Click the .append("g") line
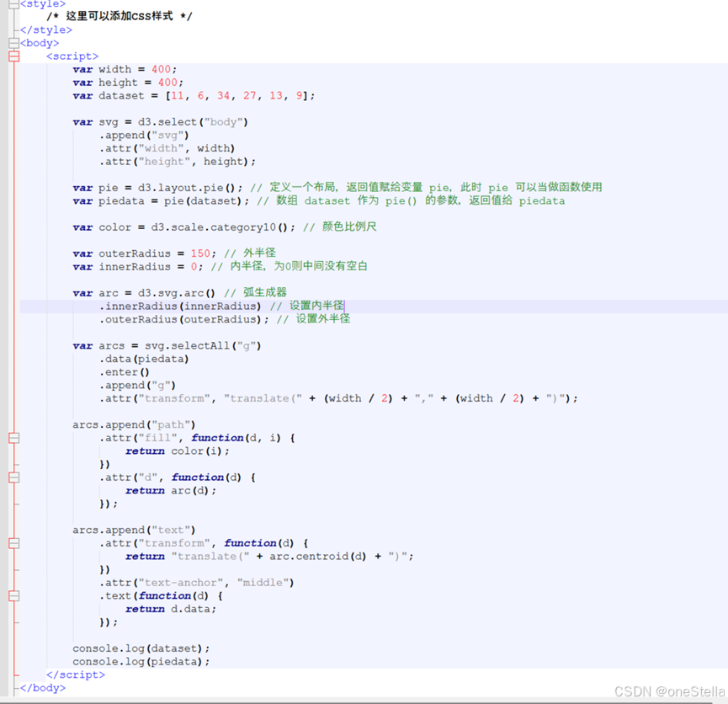The height and width of the screenshot is (704, 728). click(x=137, y=386)
